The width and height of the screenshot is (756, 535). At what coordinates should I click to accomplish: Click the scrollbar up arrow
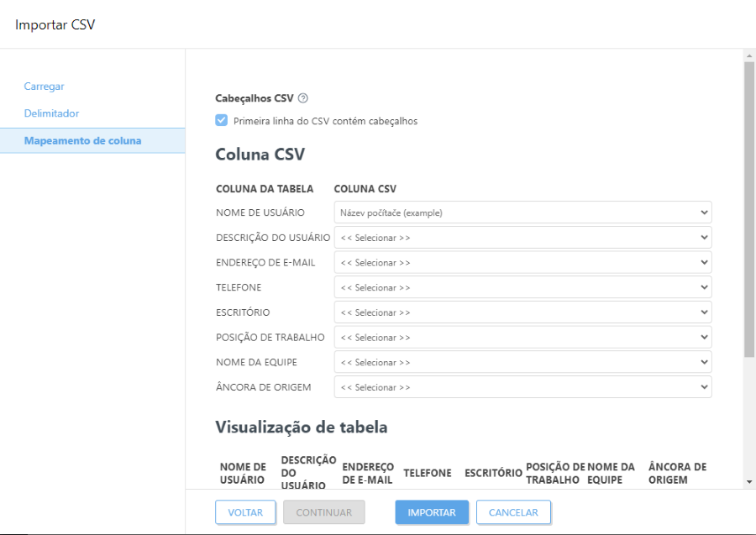748,55
